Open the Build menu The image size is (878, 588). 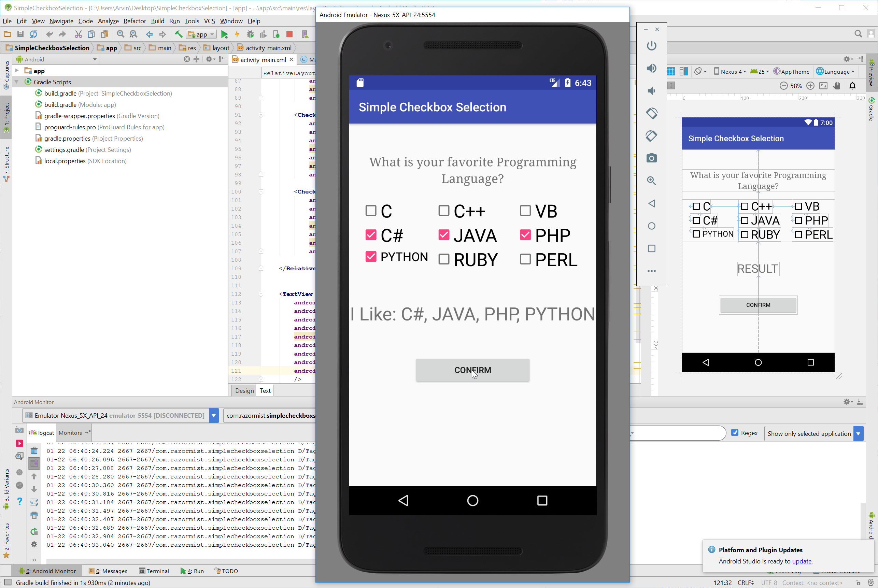pos(157,21)
